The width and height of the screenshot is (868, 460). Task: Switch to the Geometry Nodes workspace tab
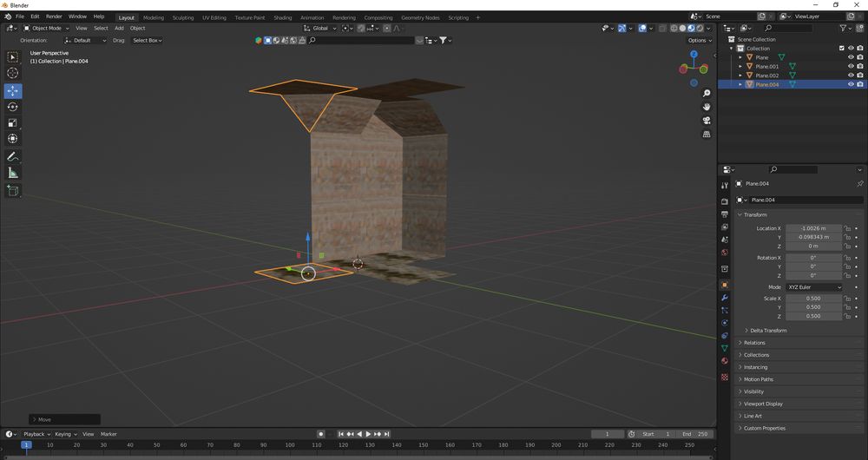tap(420, 17)
